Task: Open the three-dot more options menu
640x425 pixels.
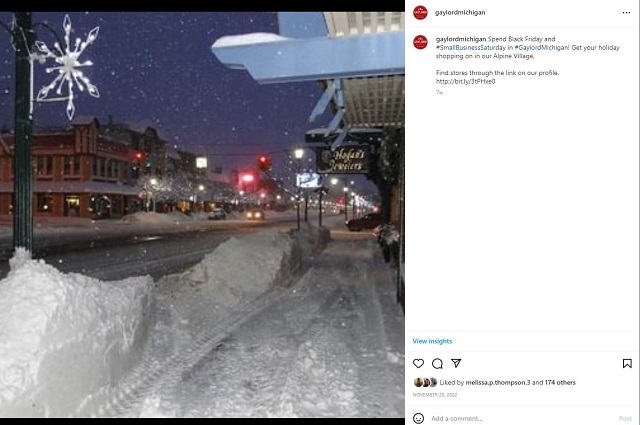Action: 626,13
